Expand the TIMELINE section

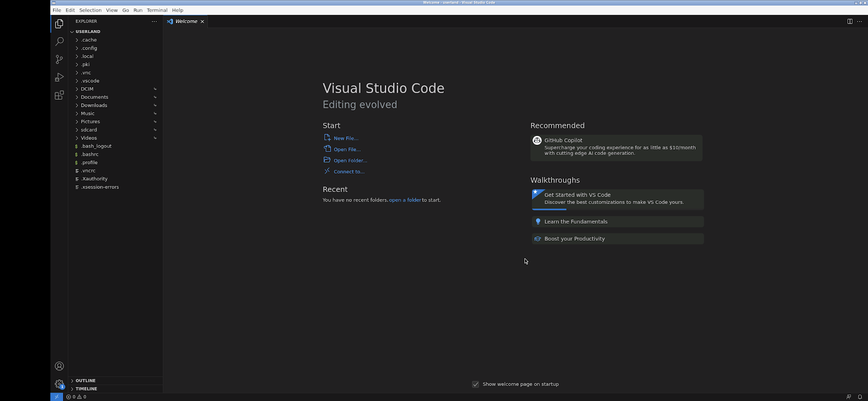(86, 389)
